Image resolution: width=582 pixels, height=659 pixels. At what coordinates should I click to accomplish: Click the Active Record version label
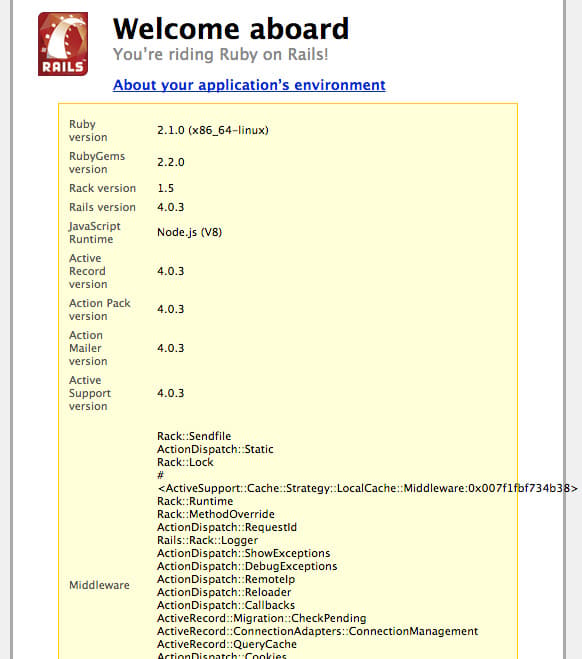[x=88, y=271]
